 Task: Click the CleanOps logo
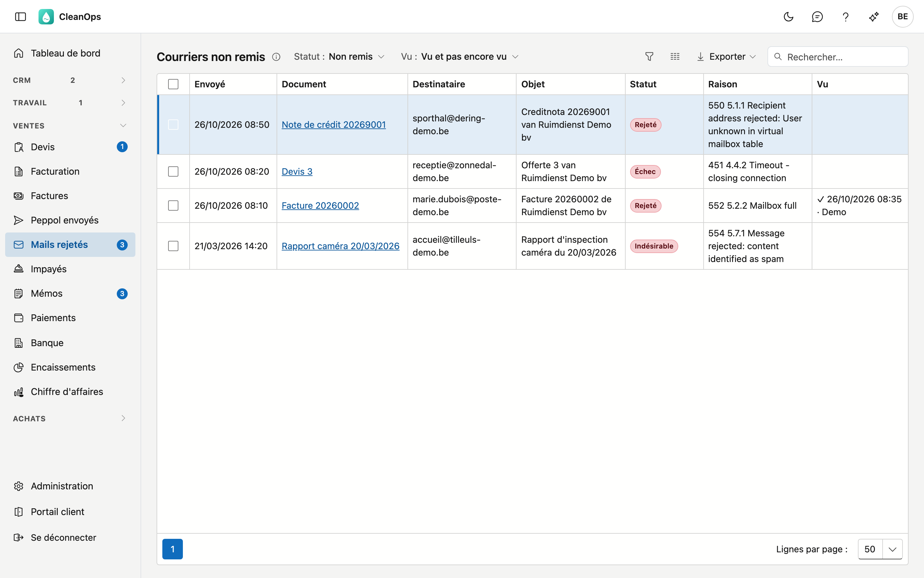46,16
